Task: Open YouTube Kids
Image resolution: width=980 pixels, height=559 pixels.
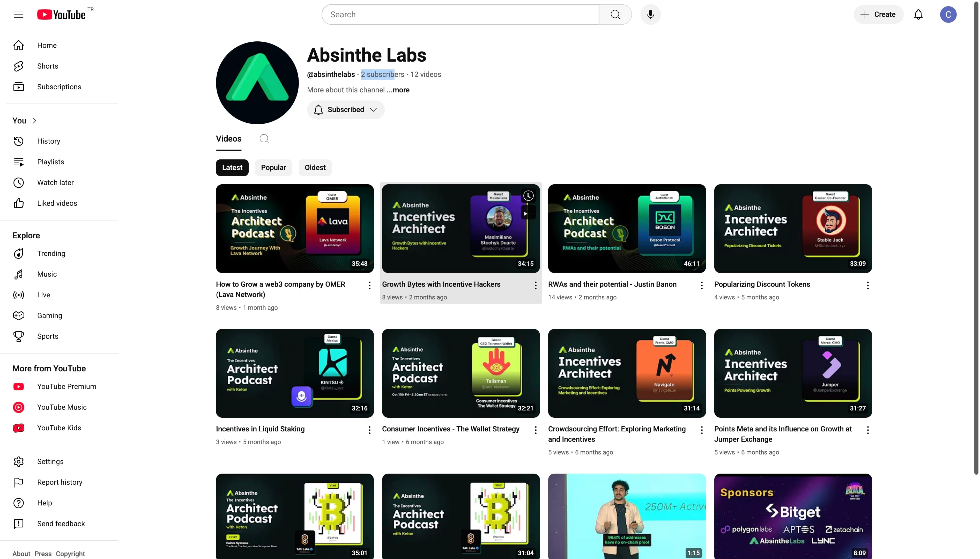Action: 62,428
